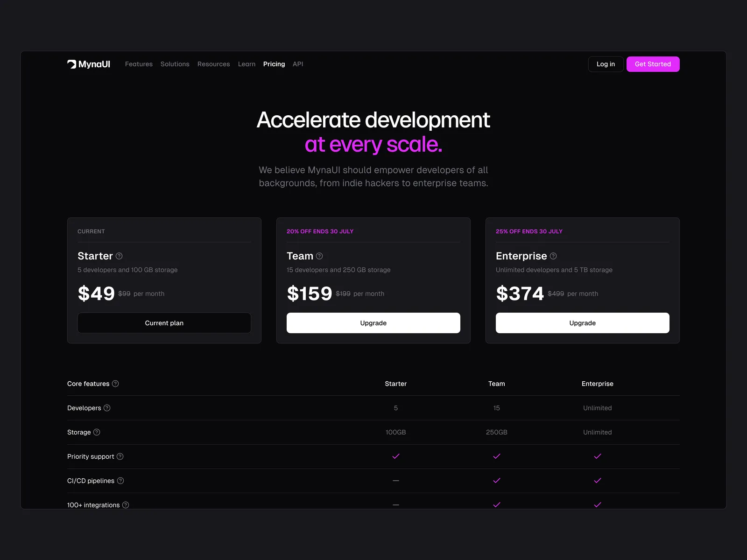
Task: Upgrade to the Enterprise plan
Action: pos(582,323)
